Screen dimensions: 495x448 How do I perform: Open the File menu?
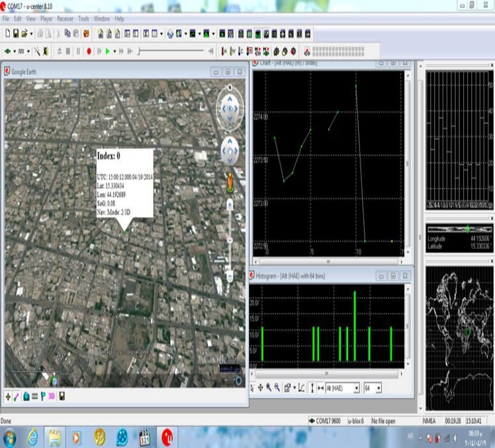click(6, 19)
